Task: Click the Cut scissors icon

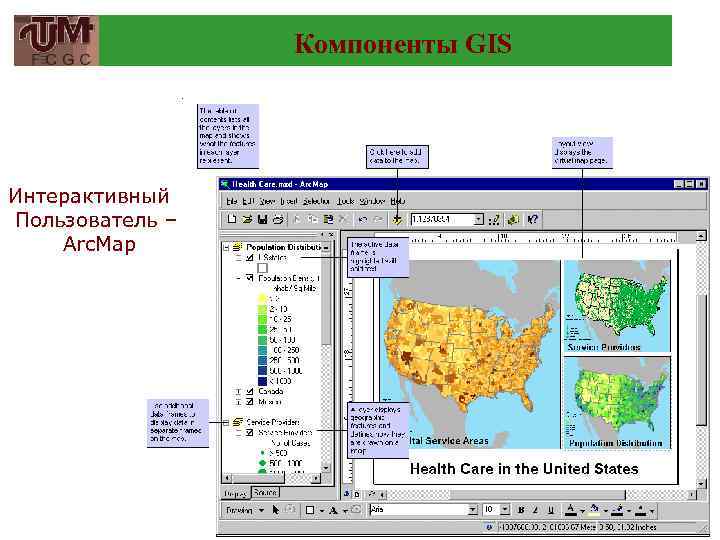Action: pos(297,219)
